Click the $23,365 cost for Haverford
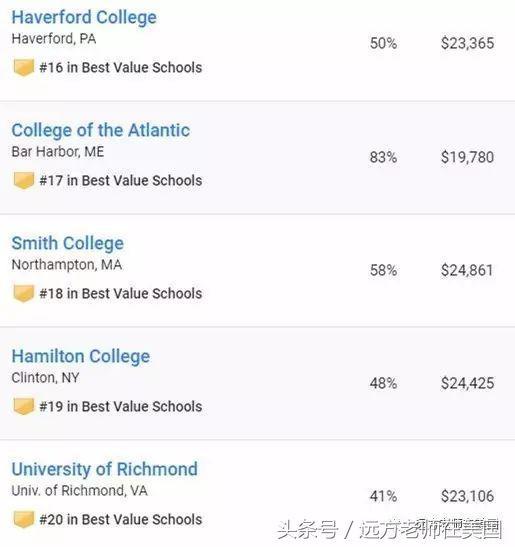This screenshot has height=547, width=515. [468, 44]
